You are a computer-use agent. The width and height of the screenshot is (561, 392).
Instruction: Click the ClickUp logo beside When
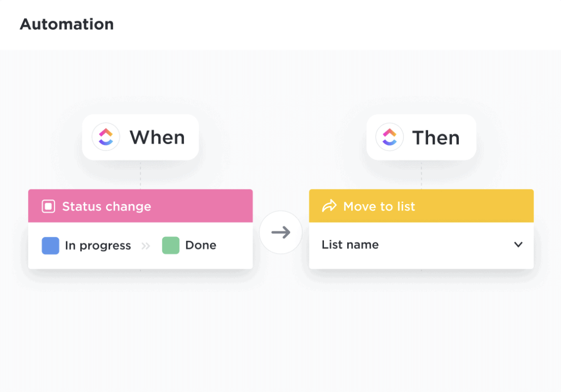pyautogui.click(x=106, y=137)
